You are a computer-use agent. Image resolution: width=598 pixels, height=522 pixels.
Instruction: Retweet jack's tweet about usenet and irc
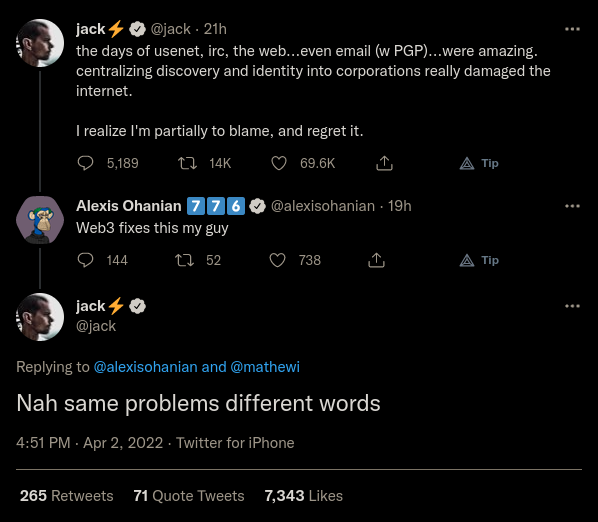[x=187, y=163]
